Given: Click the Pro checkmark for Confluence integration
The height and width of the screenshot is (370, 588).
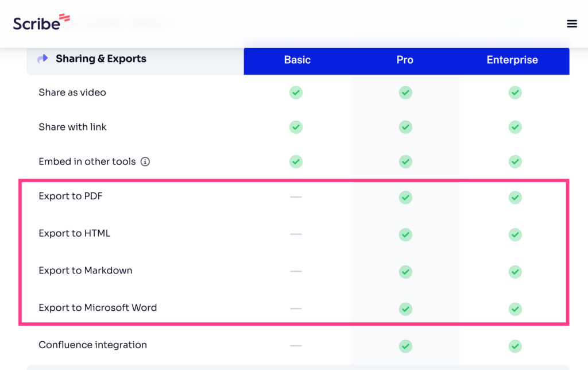Looking at the screenshot, I should coord(405,346).
